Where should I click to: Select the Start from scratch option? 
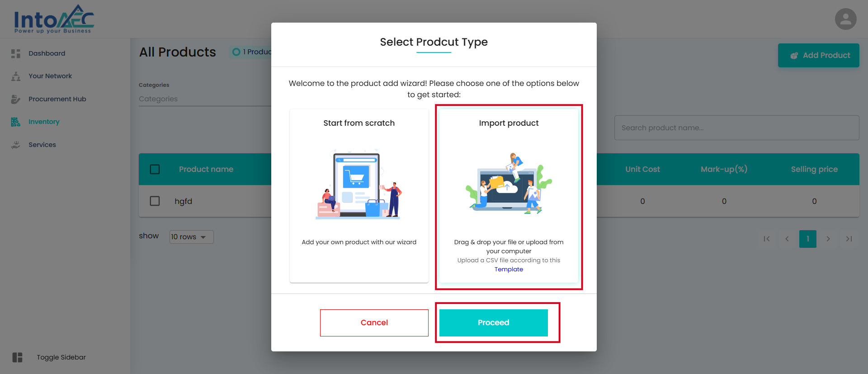click(x=359, y=195)
